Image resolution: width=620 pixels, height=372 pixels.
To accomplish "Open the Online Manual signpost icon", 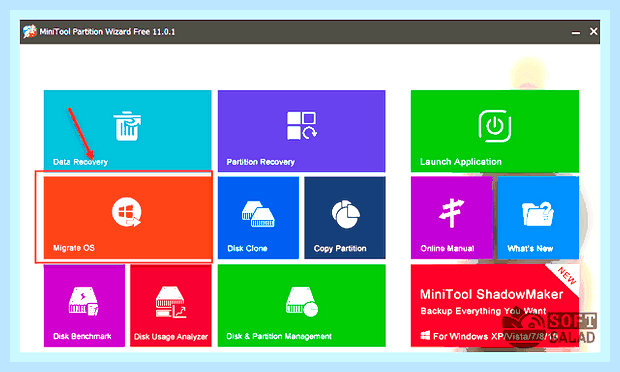I will coord(451,213).
